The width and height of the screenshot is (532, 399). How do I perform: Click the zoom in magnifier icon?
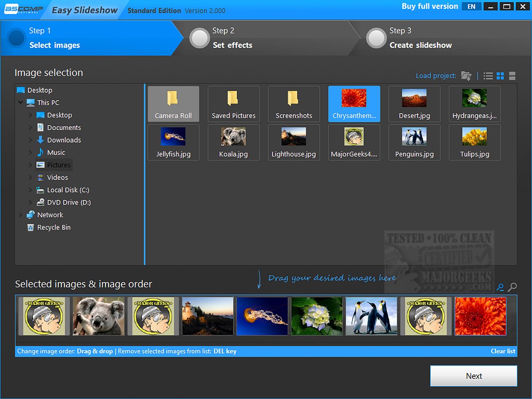(512, 287)
